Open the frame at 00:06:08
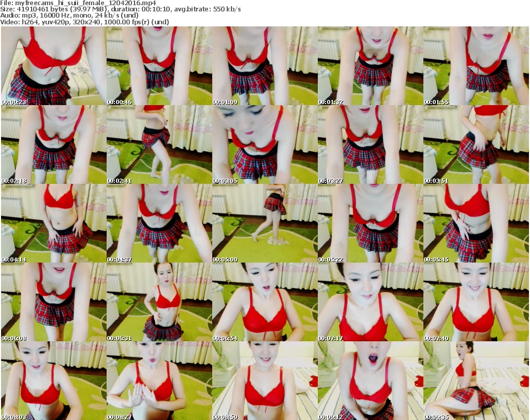 coord(54,302)
